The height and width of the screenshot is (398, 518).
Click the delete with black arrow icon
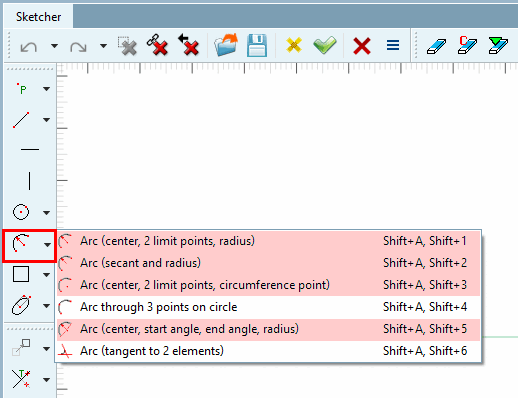tap(189, 45)
